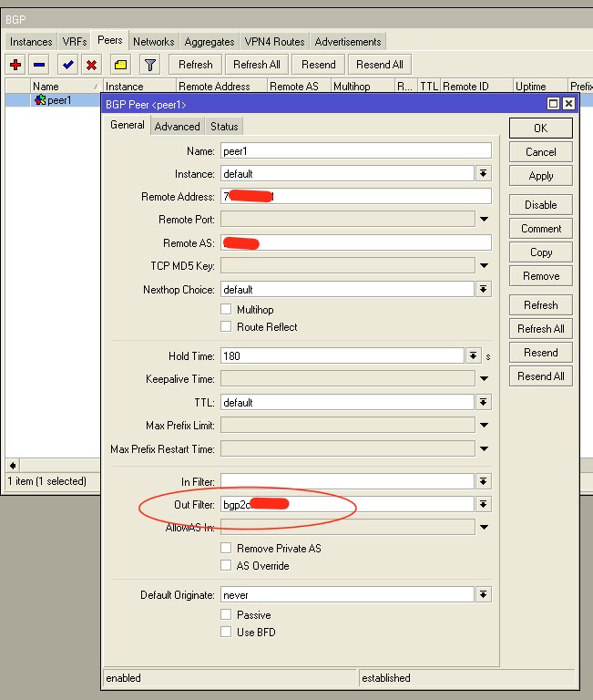Expand the AllowAS In field
The height and width of the screenshot is (700, 593).
[x=484, y=527]
